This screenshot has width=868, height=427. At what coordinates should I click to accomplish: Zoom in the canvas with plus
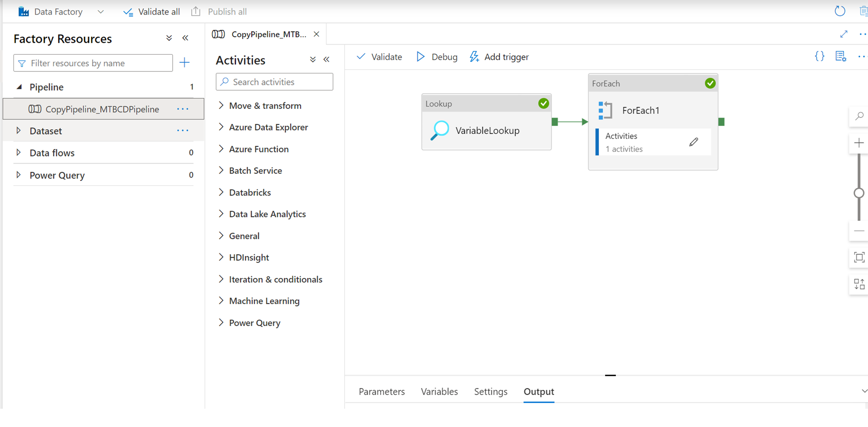[859, 143]
